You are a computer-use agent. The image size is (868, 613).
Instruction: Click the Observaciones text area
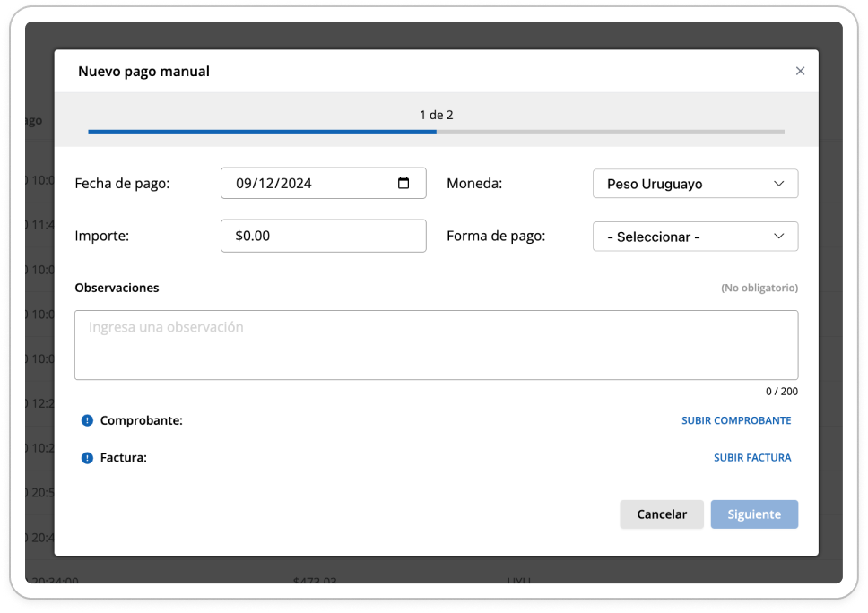click(x=436, y=345)
